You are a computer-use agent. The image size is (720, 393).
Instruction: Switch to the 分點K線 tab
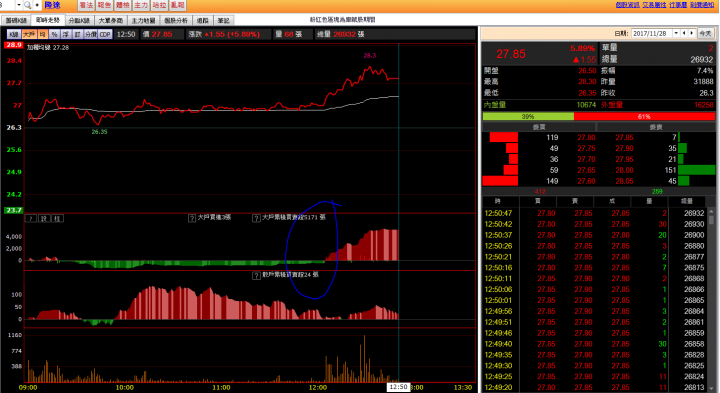coord(79,20)
